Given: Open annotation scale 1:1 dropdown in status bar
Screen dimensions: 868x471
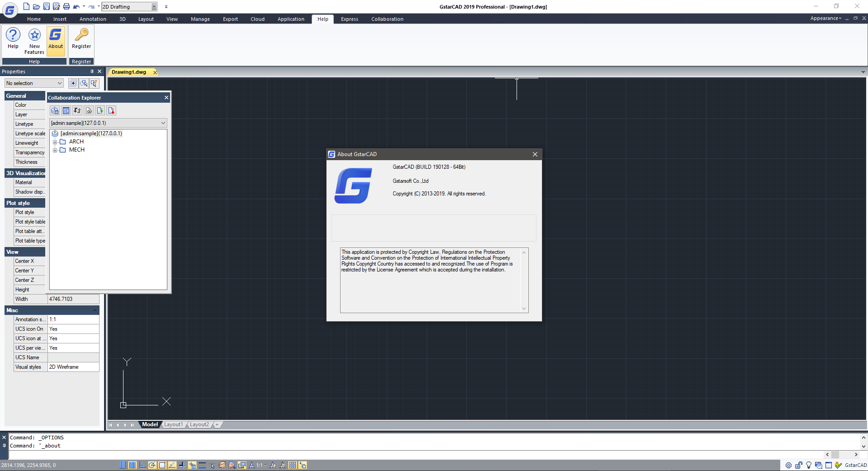Looking at the screenshot, I should pos(261,465).
